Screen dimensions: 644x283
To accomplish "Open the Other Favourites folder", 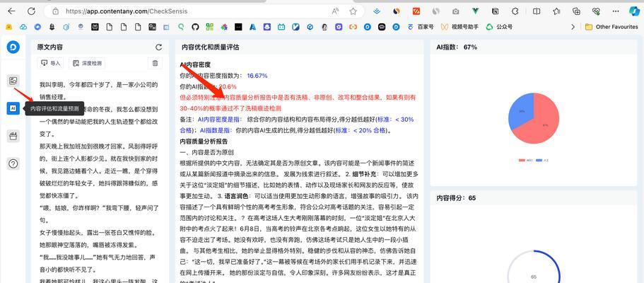I will pos(611,27).
